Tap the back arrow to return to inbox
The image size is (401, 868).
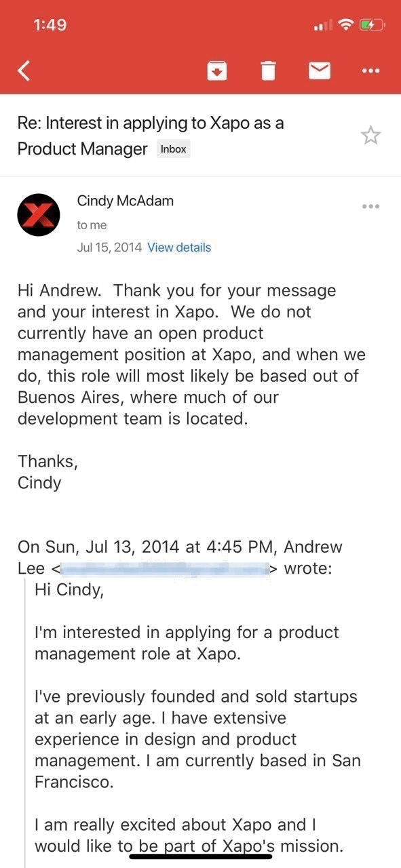pyautogui.click(x=24, y=70)
